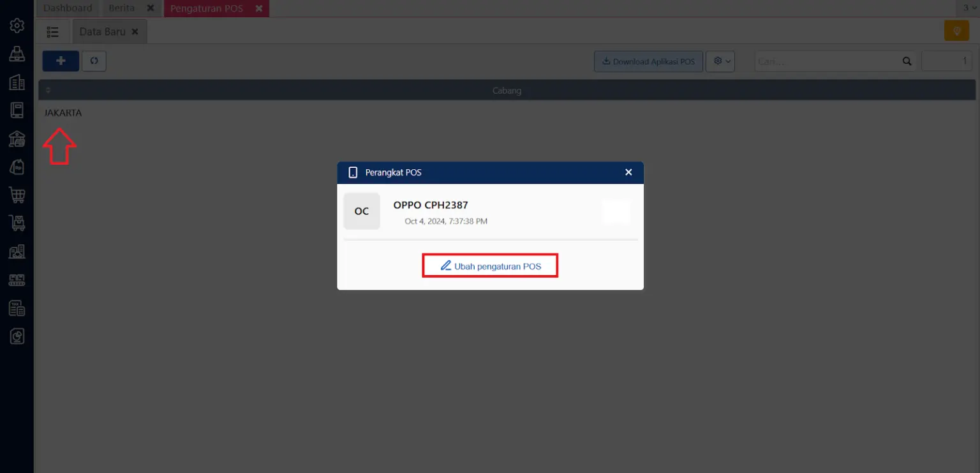The height and width of the screenshot is (473, 980).
Task: Open the '3' dropdown at top right
Action: point(969,8)
